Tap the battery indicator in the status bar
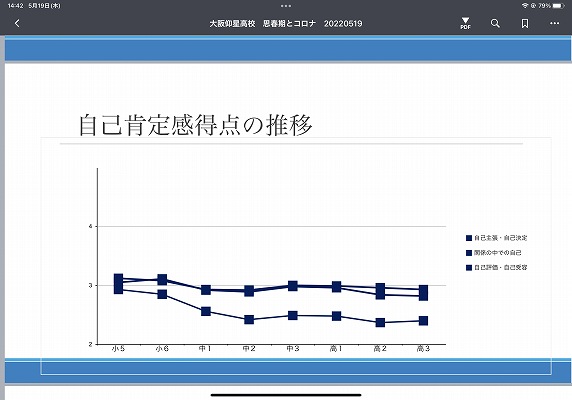Screen dimensions: 572x400 click(558, 5)
